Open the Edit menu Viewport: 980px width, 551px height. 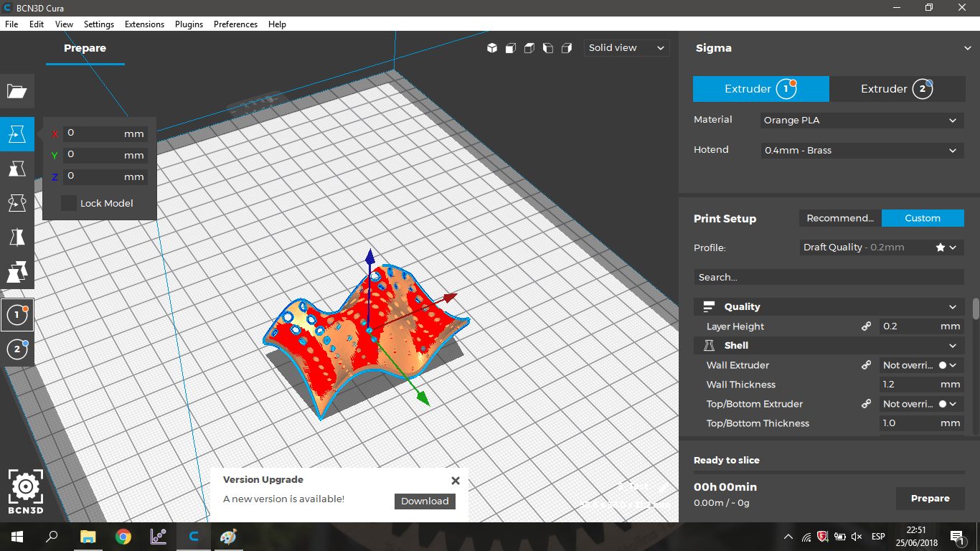pos(37,24)
